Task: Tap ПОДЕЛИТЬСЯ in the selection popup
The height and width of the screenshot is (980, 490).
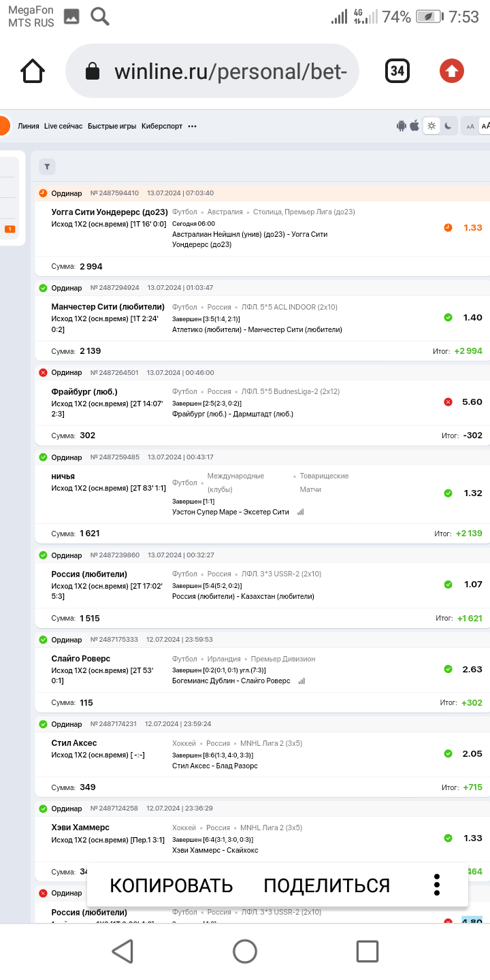Action: pos(327,885)
